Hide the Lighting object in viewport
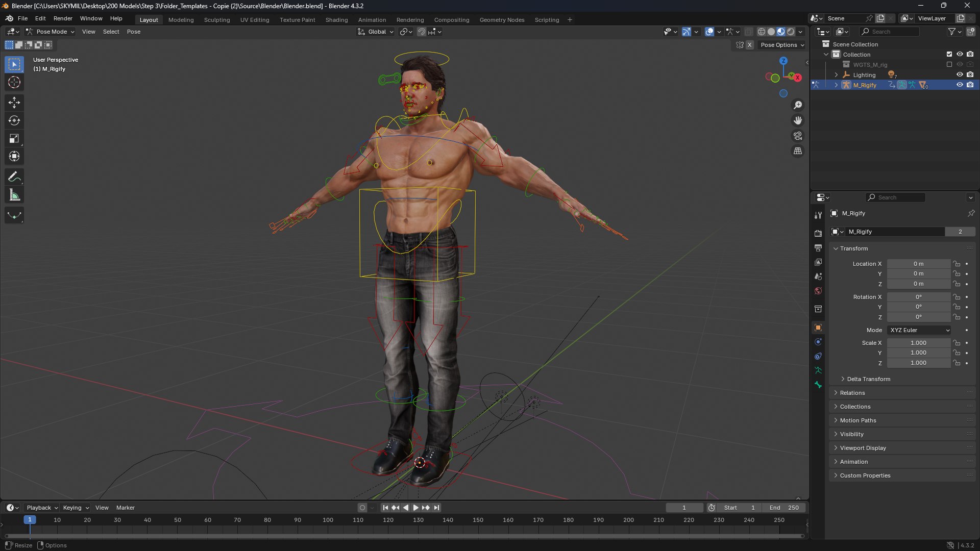The height and width of the screenshot is (551, 980). (960, 75)
